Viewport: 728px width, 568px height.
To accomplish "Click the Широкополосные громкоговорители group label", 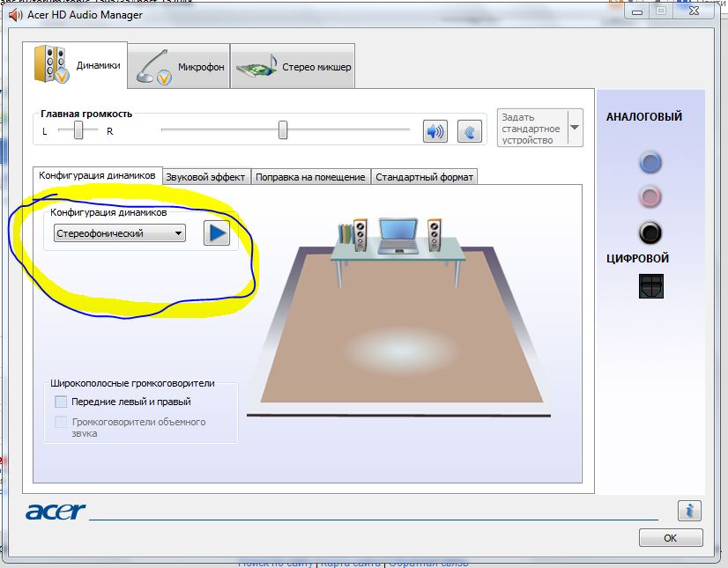I will coord(132,383).
